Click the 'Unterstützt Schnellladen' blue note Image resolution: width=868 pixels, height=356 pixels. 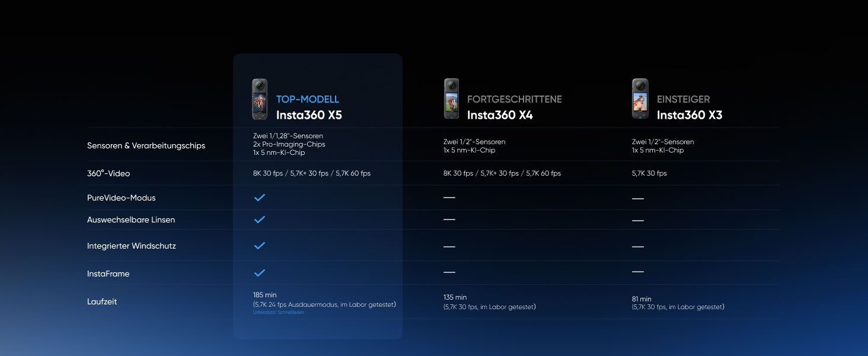click(279, 312)
